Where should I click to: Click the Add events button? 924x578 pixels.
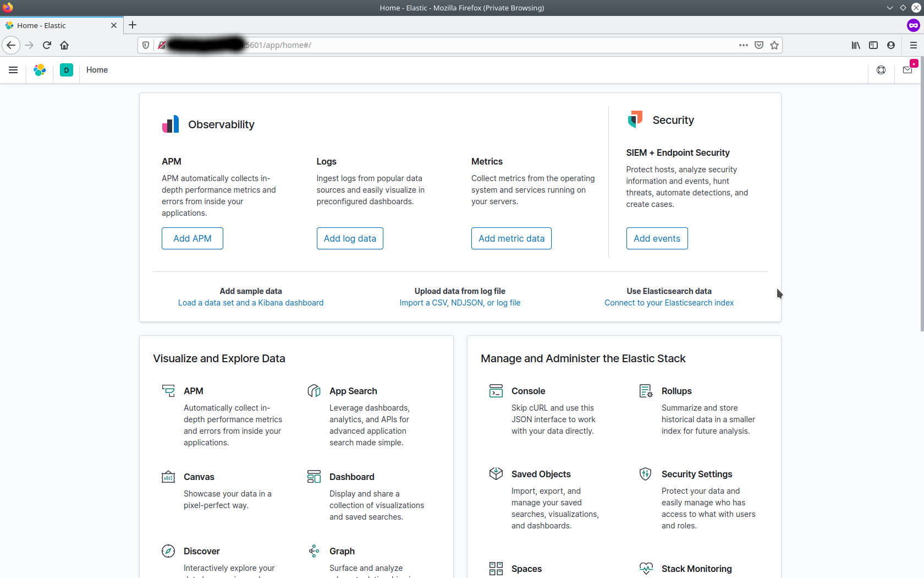pyautogui.click(x=657, y=238)
